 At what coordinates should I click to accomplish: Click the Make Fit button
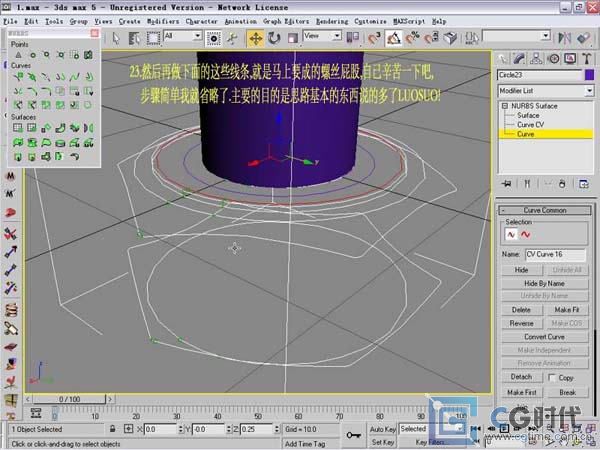tap(567, 310)
